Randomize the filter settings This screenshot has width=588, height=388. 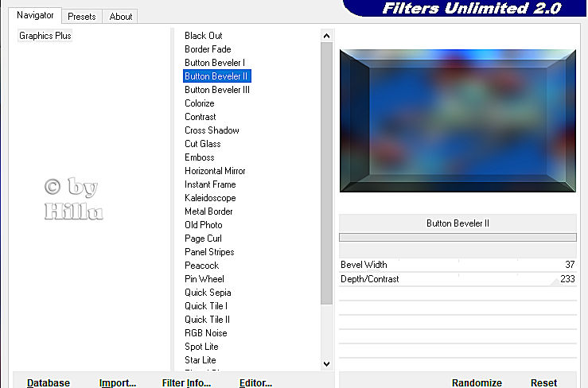point(477,382)
